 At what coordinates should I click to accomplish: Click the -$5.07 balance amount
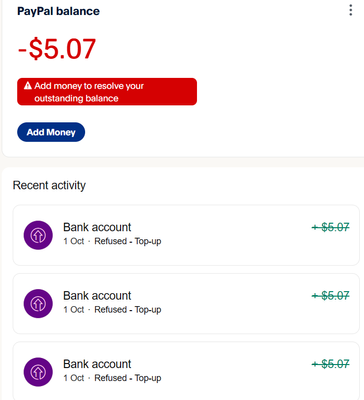(x=57, y=49)
